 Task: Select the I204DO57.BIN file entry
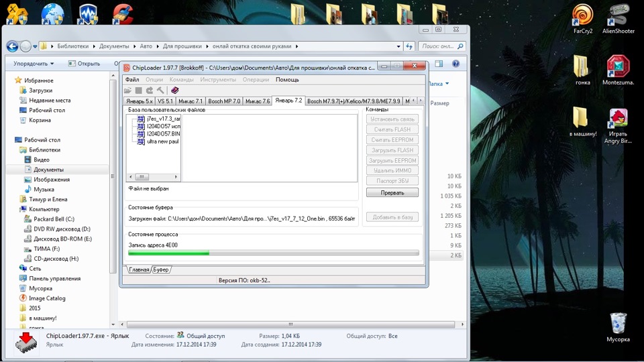(x=159, y=134)
